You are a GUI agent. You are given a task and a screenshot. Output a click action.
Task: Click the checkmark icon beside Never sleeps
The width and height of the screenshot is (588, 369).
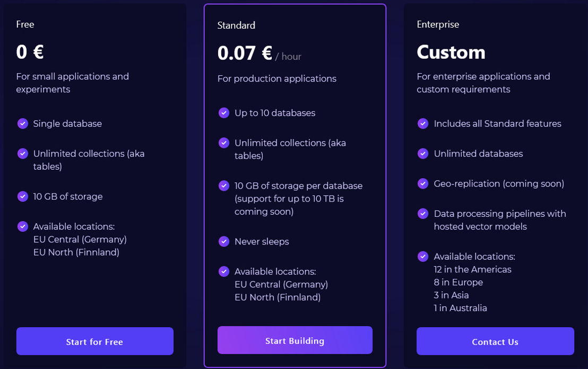click(224, 241)
